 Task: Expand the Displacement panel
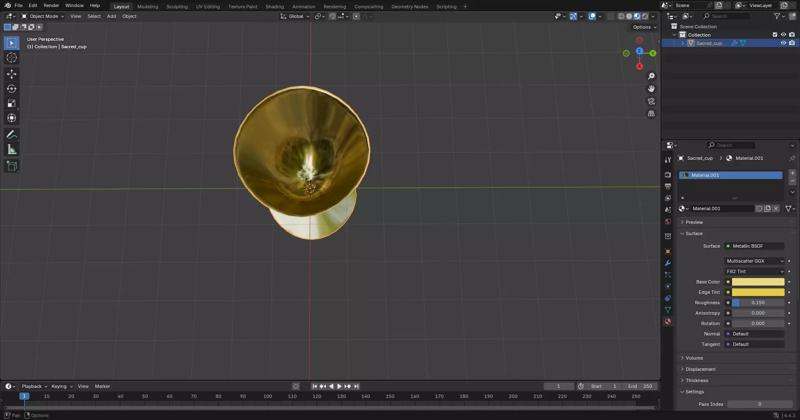tap(699, 369)
